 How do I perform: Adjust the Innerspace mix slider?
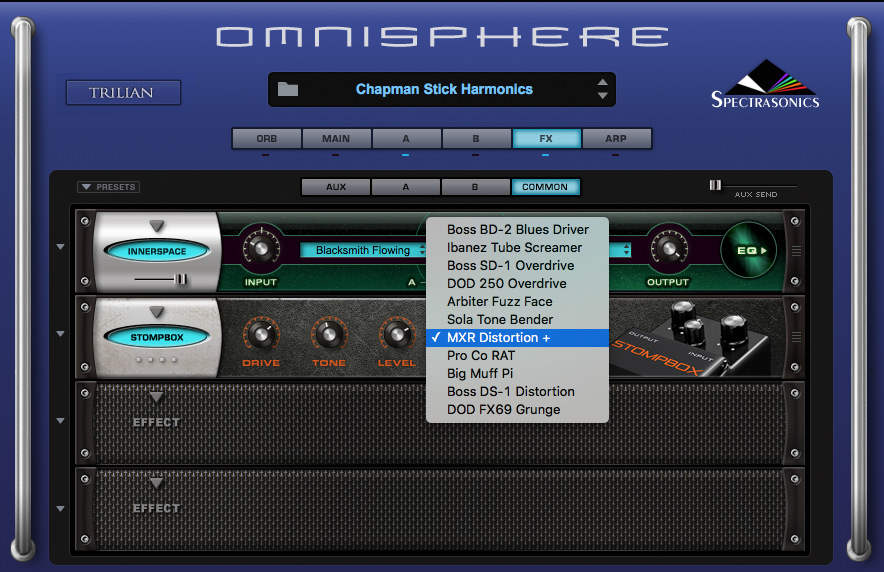point(180,279)
